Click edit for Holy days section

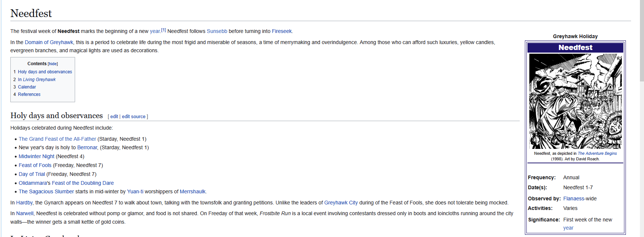pyautogui.click(x=114, y=117)
